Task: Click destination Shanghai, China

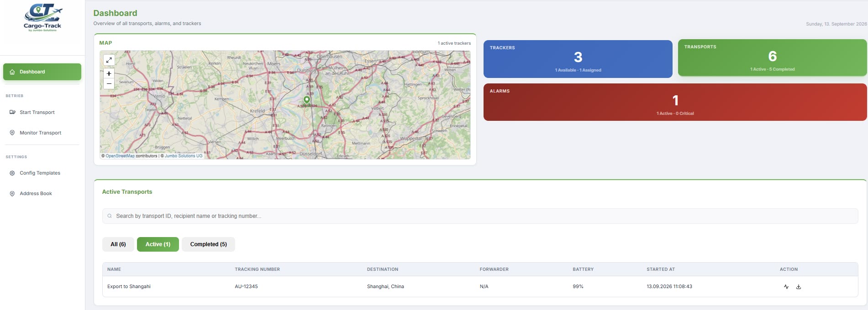Action: click(x=385, y=286)
